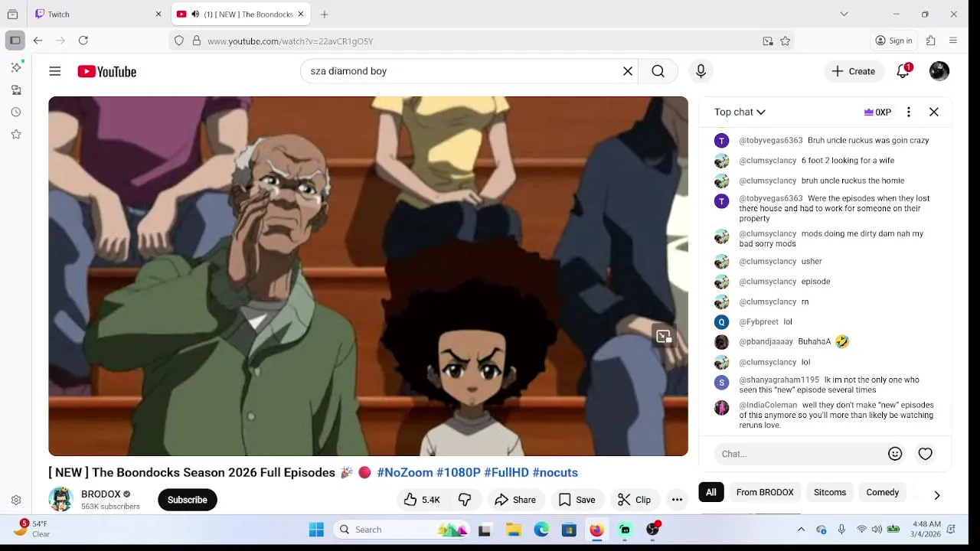Open more actions under the video

click(x=677, y=500)
